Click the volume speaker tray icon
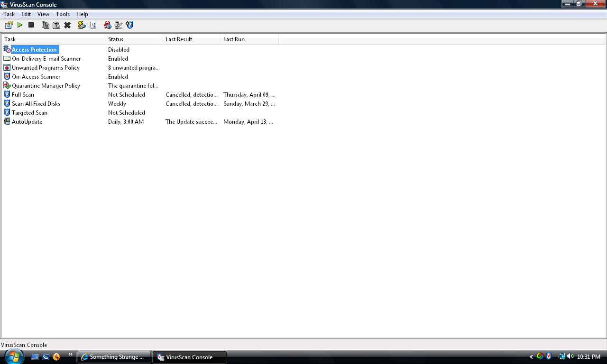Screen dimensions: 607x364 click(570, 356)
